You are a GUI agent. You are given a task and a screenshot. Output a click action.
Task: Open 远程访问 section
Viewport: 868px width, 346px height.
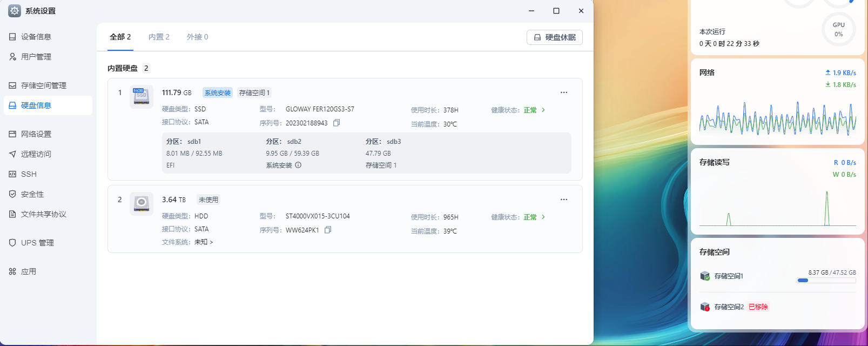point(48,154)
